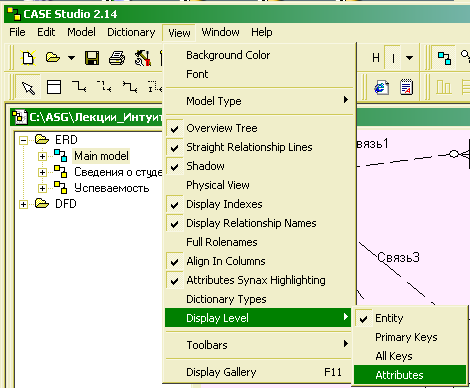Select Dictionary Types menu entry
Screen dimensions: 470x388
259,299
